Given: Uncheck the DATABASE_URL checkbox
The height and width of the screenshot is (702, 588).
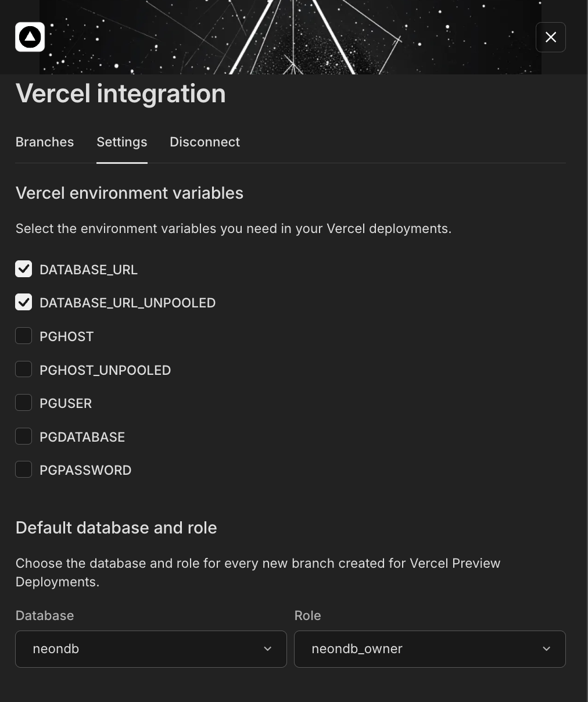Looking at the screenshot, I should [24, 269].
